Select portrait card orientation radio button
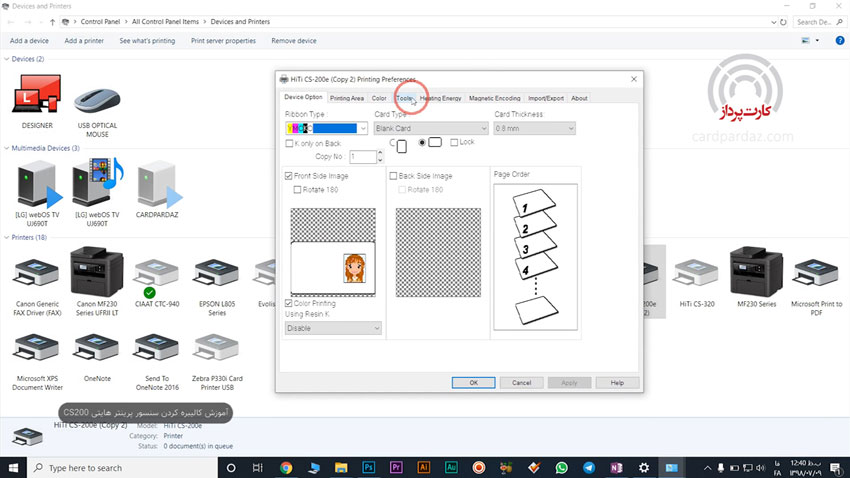 [393, 143]
